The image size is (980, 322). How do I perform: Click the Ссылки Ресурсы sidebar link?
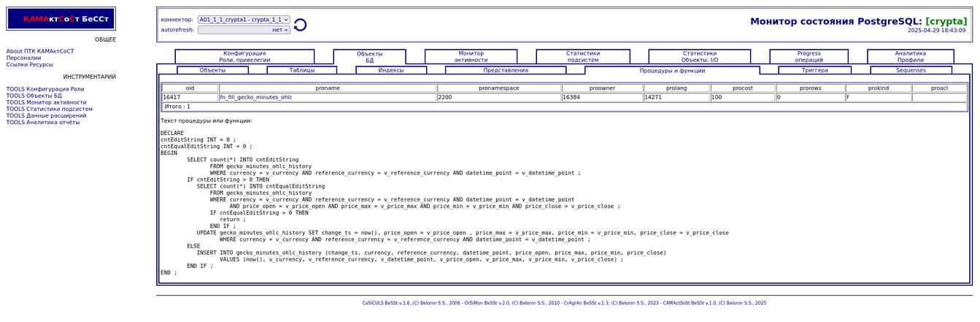30,65
